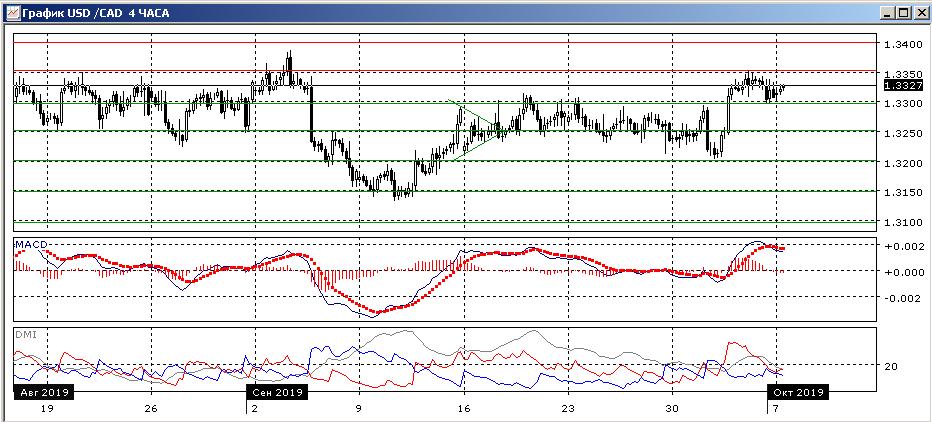Click the date label 16 on time axis
Viewport: 932px width, 422px height.
pos(462,409)
